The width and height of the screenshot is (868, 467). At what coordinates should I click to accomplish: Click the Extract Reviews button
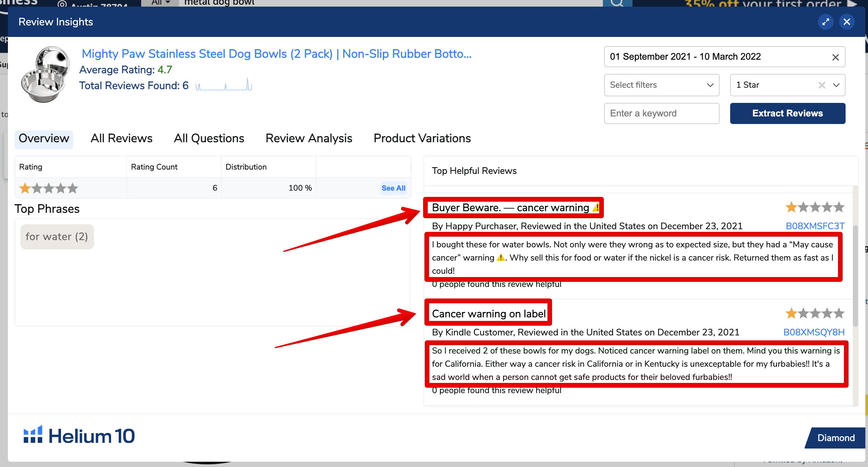[788, 113]
